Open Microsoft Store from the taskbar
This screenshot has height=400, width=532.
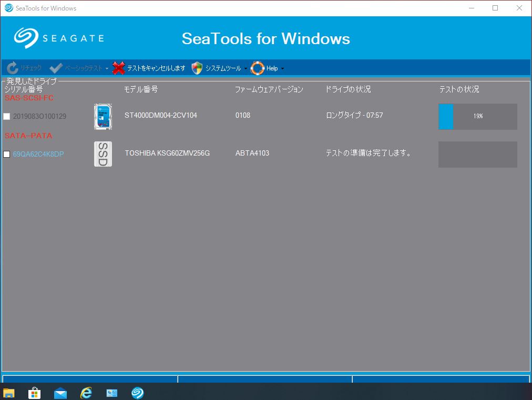34,393
